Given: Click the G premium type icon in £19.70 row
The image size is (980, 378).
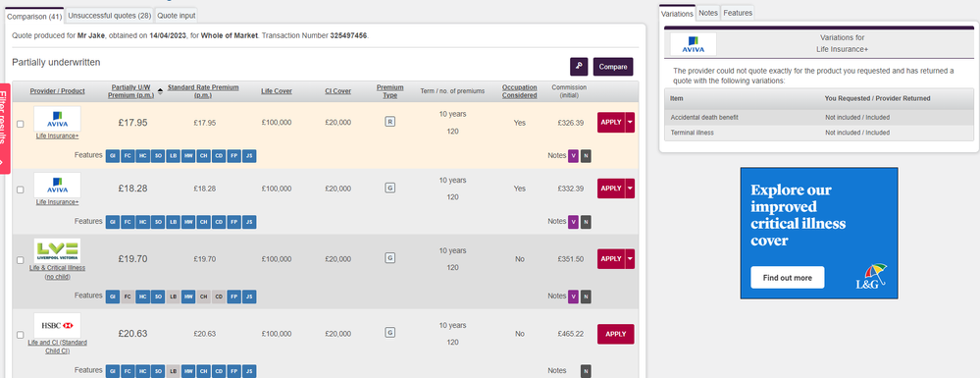Looking at the screenshot, I should point(390,258).
